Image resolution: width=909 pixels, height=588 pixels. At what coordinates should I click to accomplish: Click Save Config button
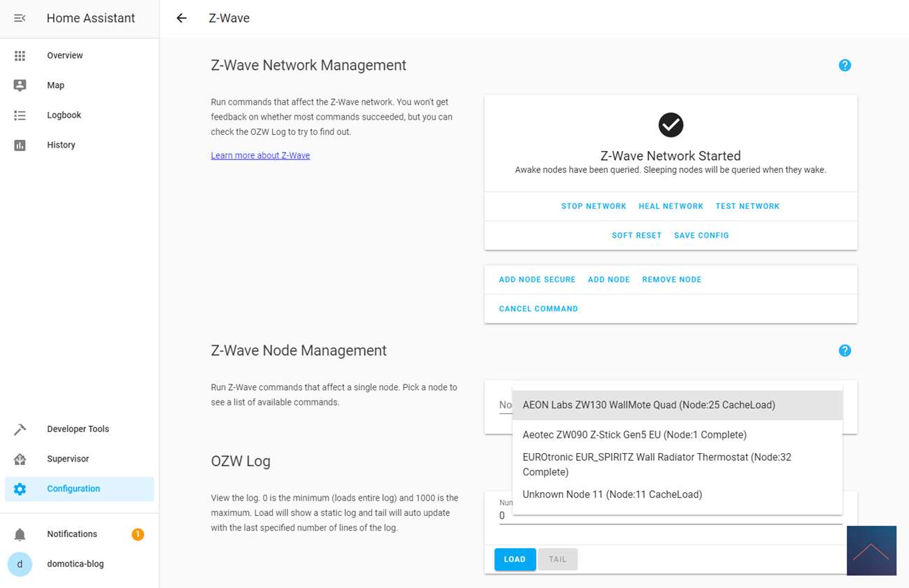(701, 236)
